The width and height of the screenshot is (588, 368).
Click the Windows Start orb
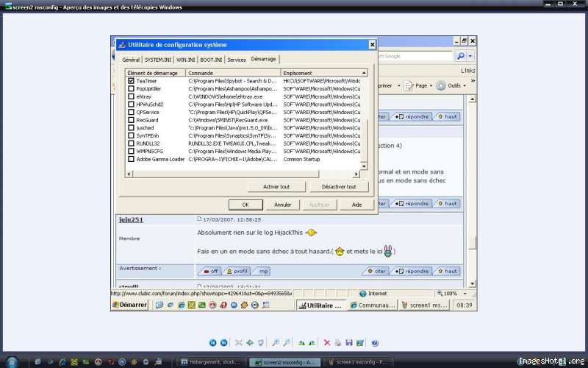(x=11, y=362)
